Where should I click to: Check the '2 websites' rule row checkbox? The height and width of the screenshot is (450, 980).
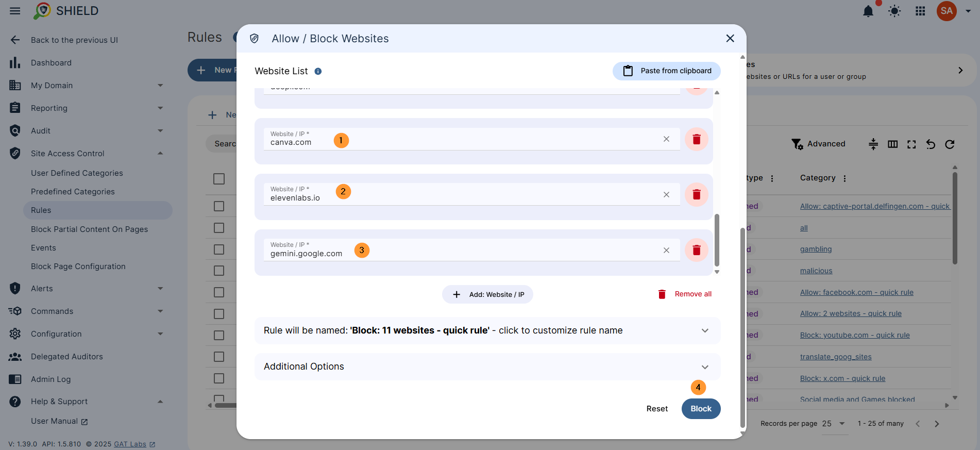coord(219,314)
